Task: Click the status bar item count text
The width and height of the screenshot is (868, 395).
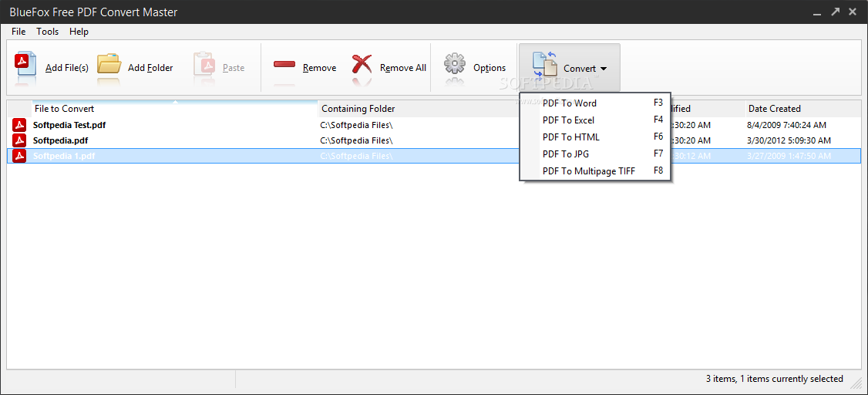Action: (775, 379)
